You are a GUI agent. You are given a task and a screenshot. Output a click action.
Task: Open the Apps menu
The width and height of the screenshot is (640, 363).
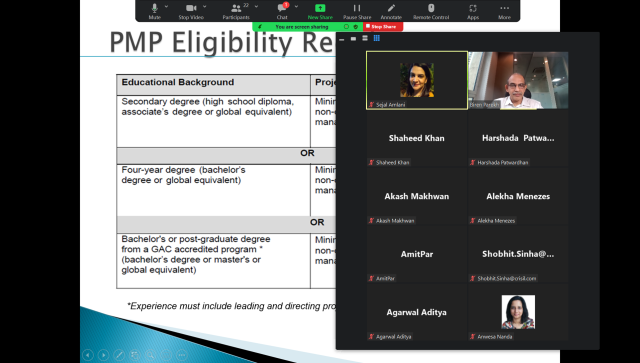pos(473,11)
